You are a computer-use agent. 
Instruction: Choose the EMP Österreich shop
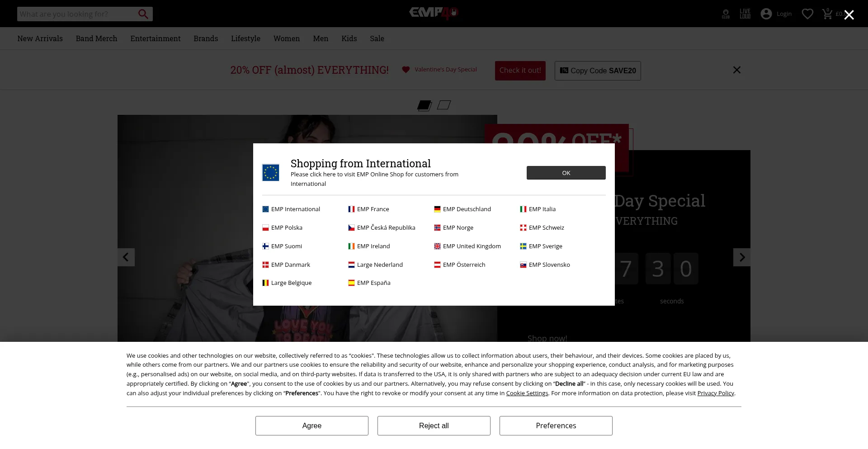(x=460, y=265)
